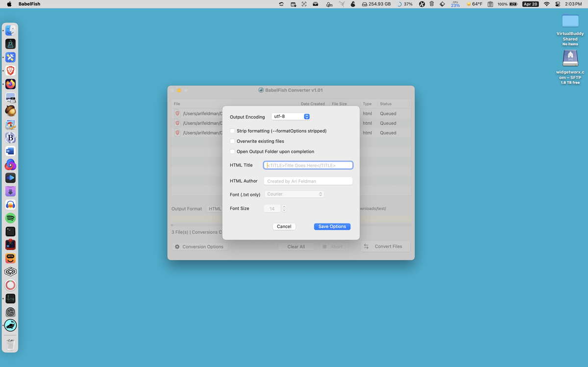Expand the Courier font dropdown

click(x=294, y=194)
